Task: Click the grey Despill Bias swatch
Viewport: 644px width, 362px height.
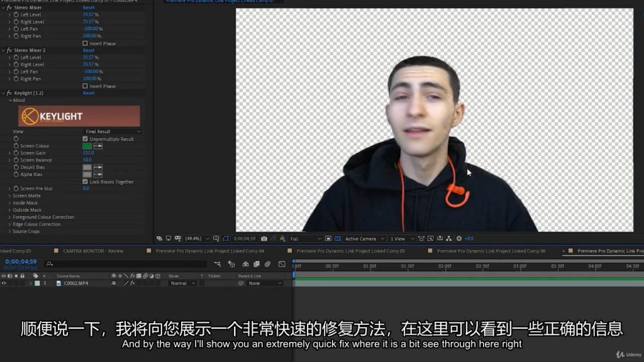Action: 87,167
